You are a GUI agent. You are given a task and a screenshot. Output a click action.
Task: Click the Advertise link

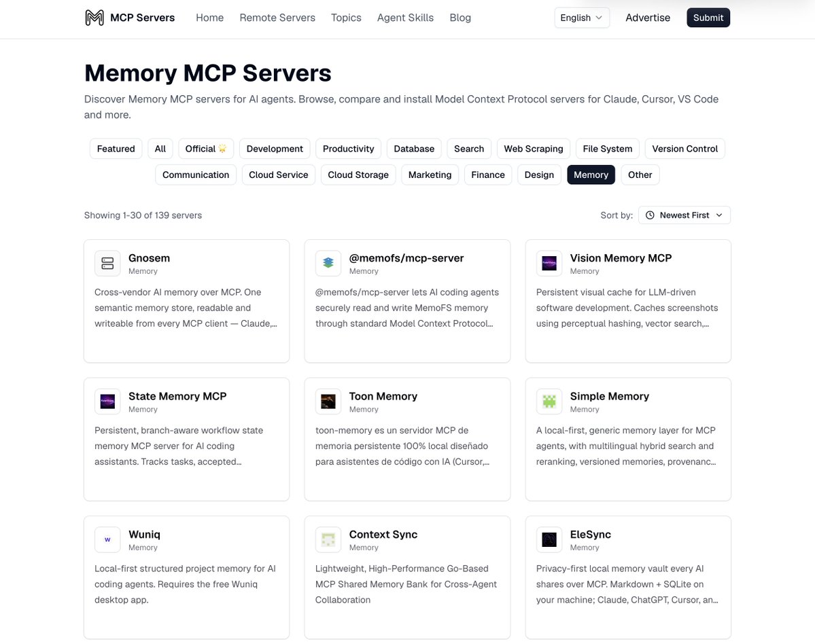pyautogui.click(x=648, y=18)
